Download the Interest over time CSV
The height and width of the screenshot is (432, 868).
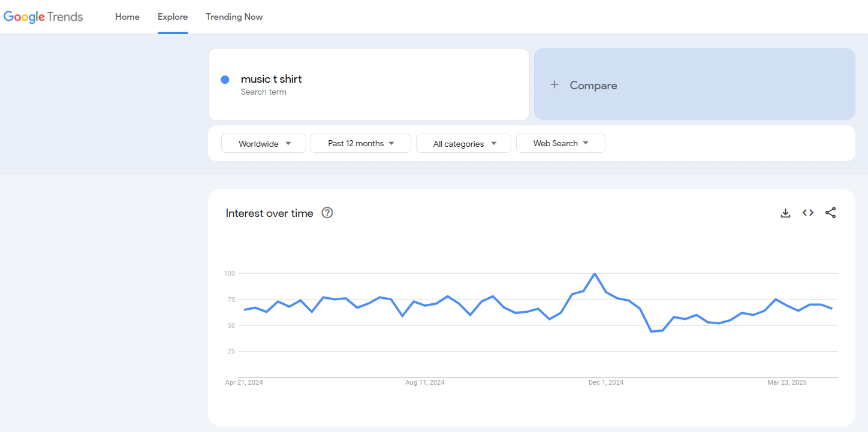[785, 213]
